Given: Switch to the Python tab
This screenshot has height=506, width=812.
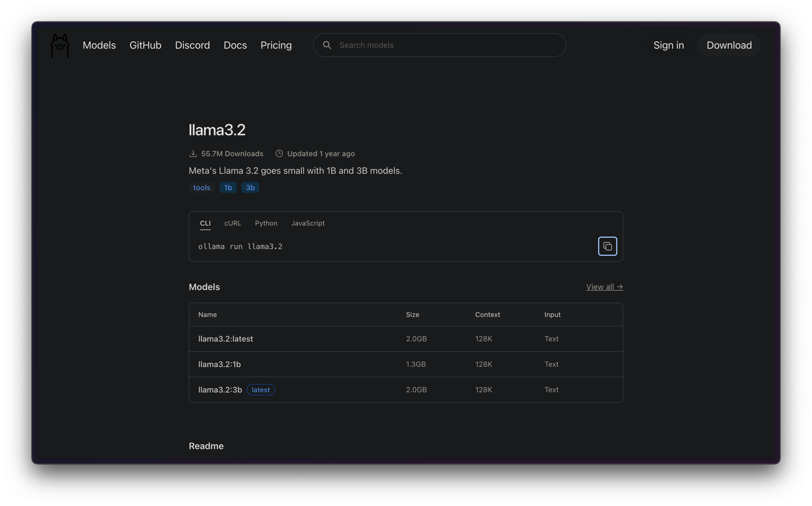Looking at the screenshot, I should click(266, 223).
